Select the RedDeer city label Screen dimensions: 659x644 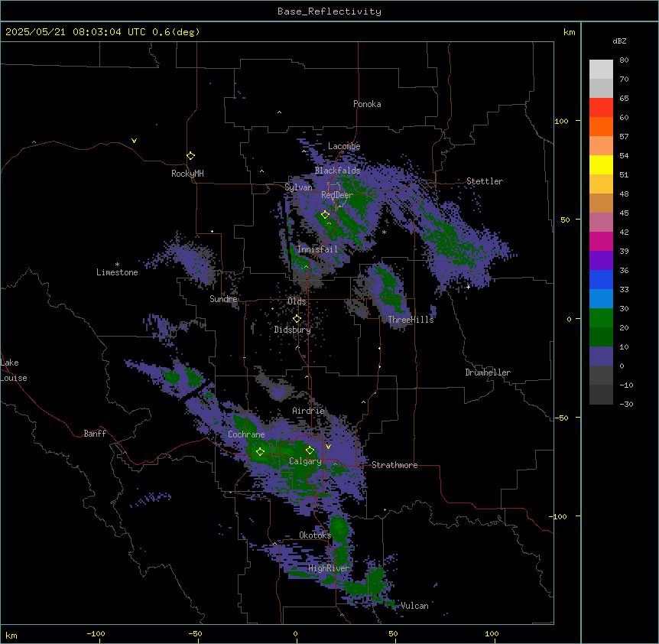[x=337, y=195]
